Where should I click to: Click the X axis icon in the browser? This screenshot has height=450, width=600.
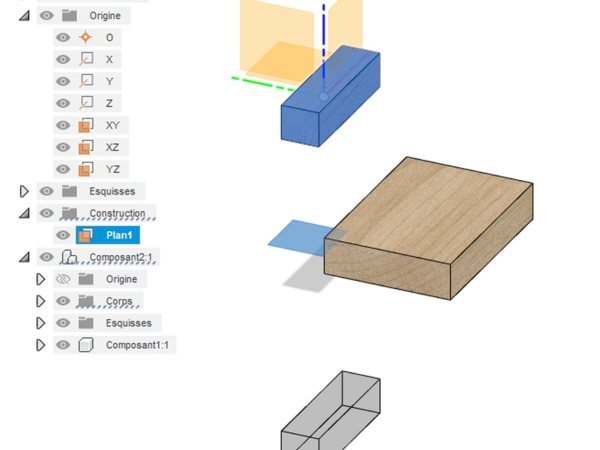click(x=85, y=60)
